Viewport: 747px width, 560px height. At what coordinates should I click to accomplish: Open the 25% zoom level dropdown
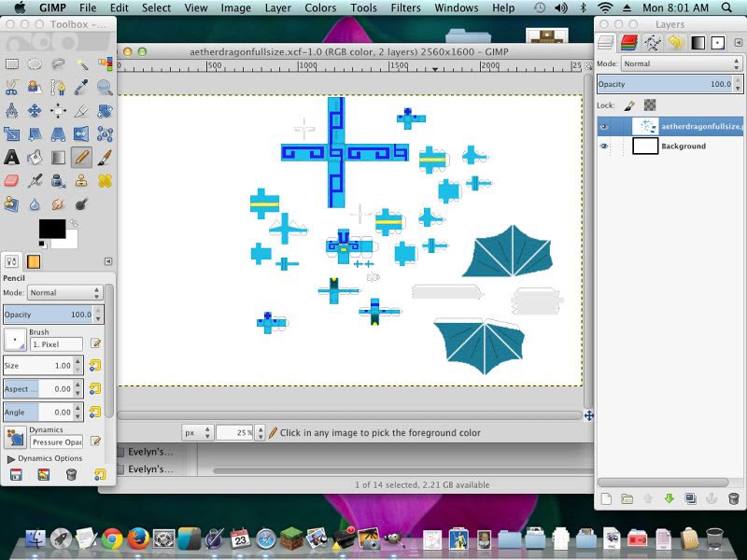coord(261,432)
